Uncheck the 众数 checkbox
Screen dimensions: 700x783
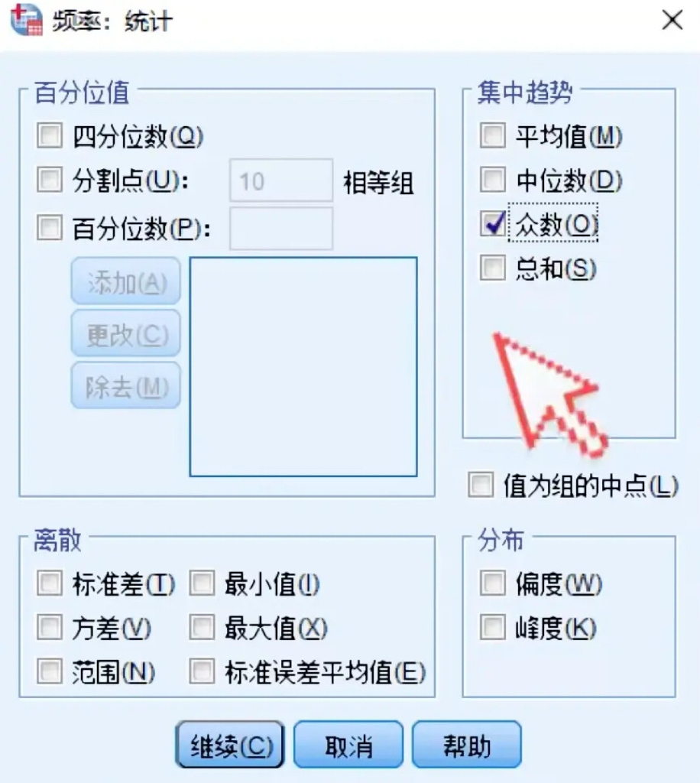point(492,224)
